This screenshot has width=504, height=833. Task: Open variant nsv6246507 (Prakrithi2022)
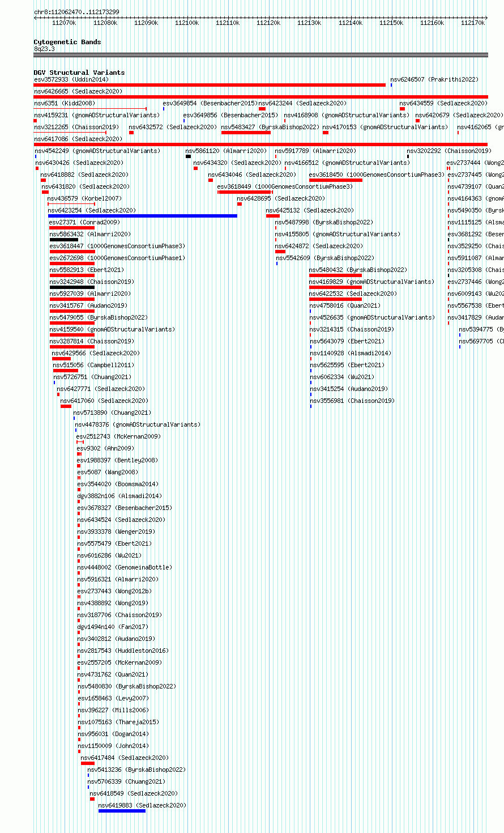click(434, 79)
